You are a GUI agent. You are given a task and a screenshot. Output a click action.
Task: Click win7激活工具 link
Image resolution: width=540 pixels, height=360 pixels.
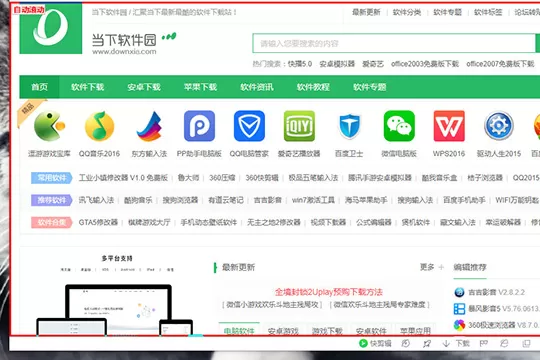pos(313,200)
